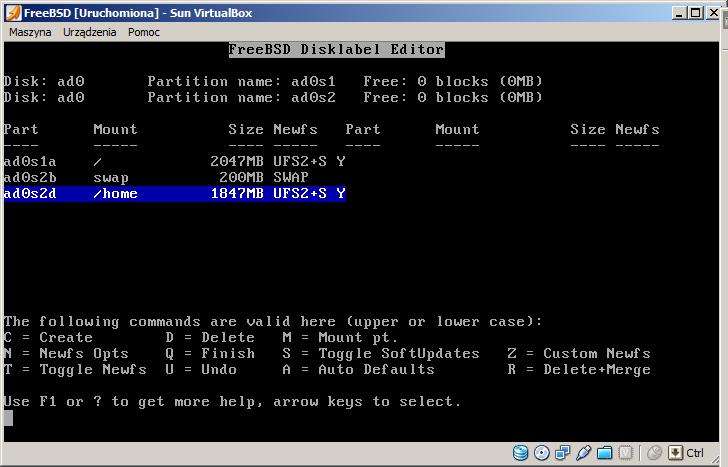Viewport: 728px width, 467px height.
Task: Close the VirtualBox window
Action: click(713, 13)
